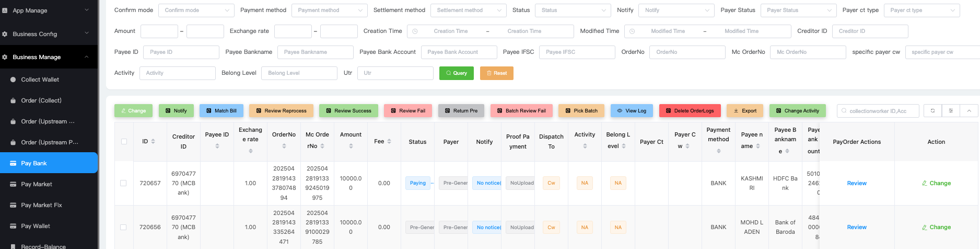
Task: Tick the checkbox for order 720657
Action: pos(123,183)
